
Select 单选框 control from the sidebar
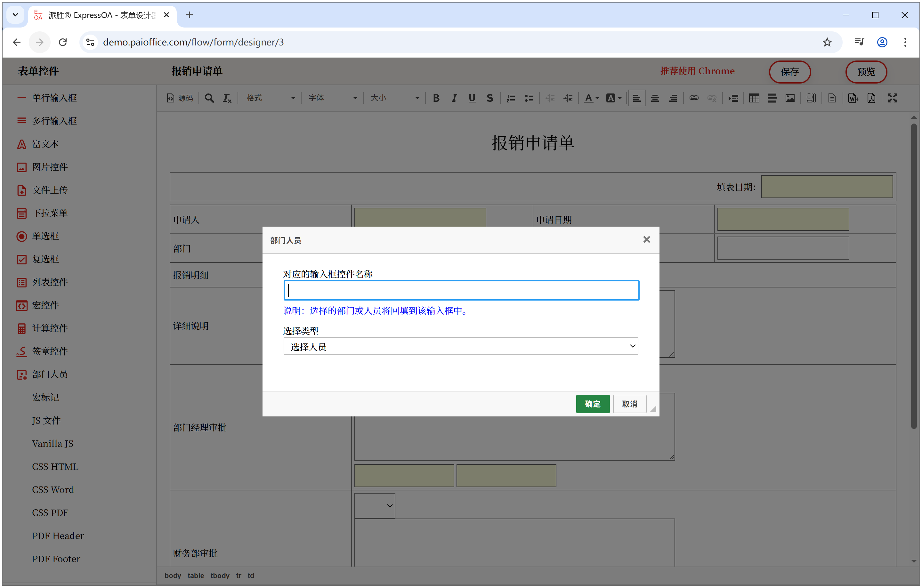pyautogui.click(x=45, y=236)
